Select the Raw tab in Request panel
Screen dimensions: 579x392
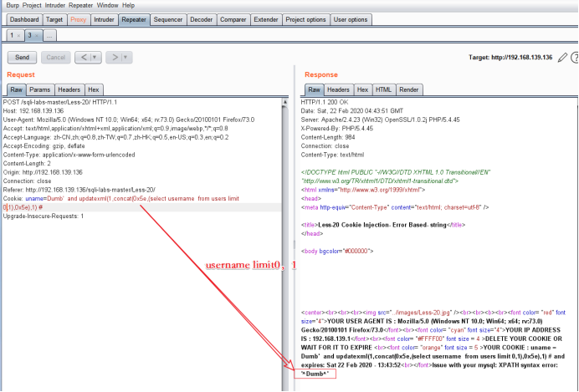coord(16,89)
